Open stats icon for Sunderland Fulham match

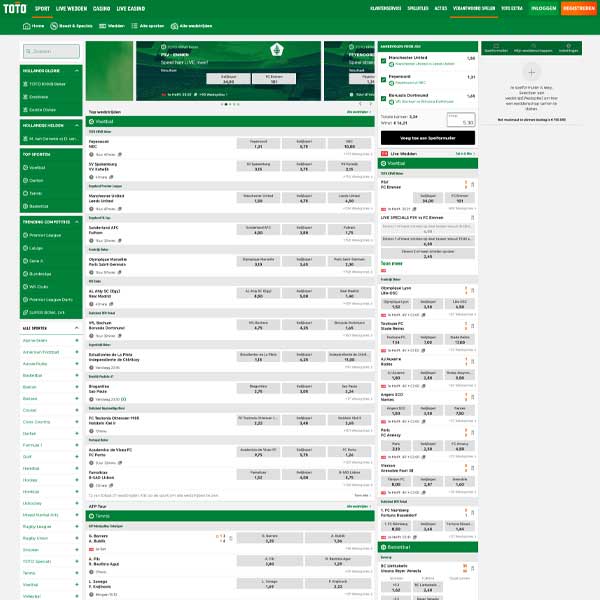coord(120,241)
